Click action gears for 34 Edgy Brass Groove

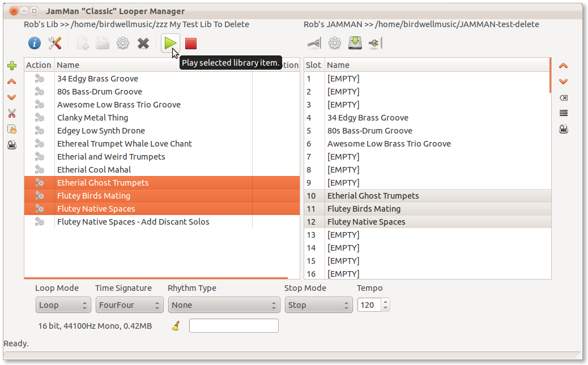40,79
